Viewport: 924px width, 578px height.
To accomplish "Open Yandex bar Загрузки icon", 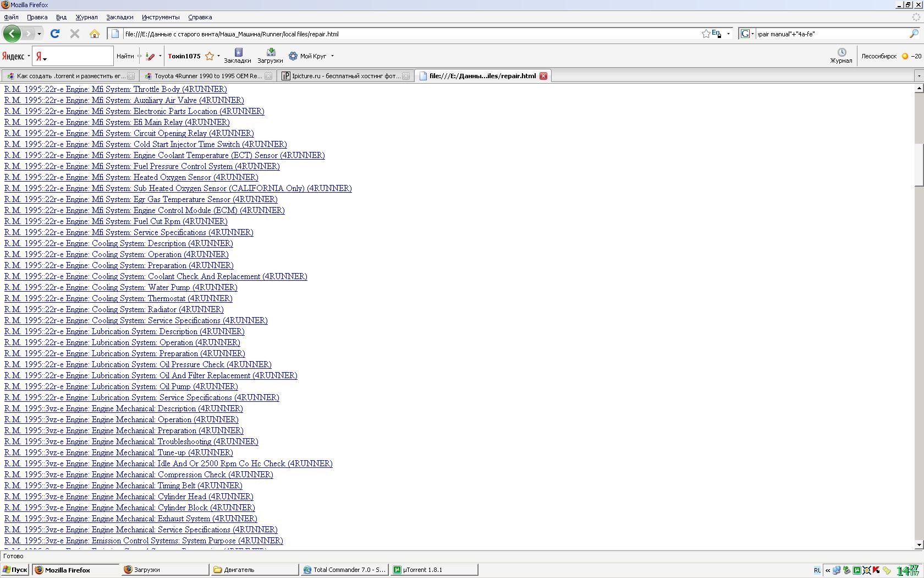I will pos(270,56).
